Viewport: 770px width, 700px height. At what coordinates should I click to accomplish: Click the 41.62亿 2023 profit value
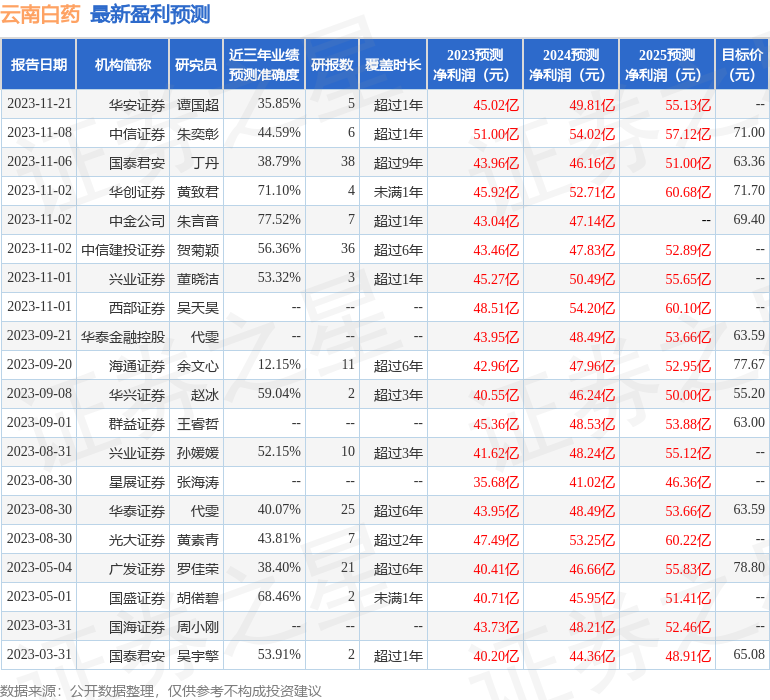[x=496, y=452]
